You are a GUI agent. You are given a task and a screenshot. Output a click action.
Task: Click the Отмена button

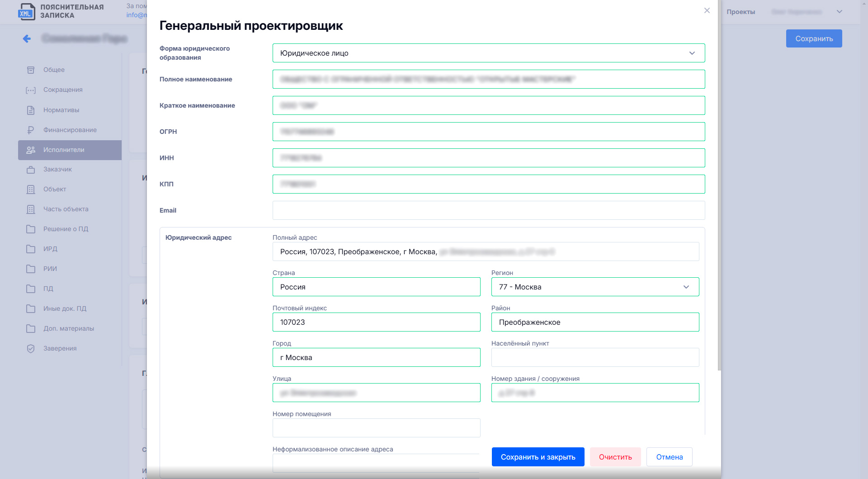tap(670, 457)
